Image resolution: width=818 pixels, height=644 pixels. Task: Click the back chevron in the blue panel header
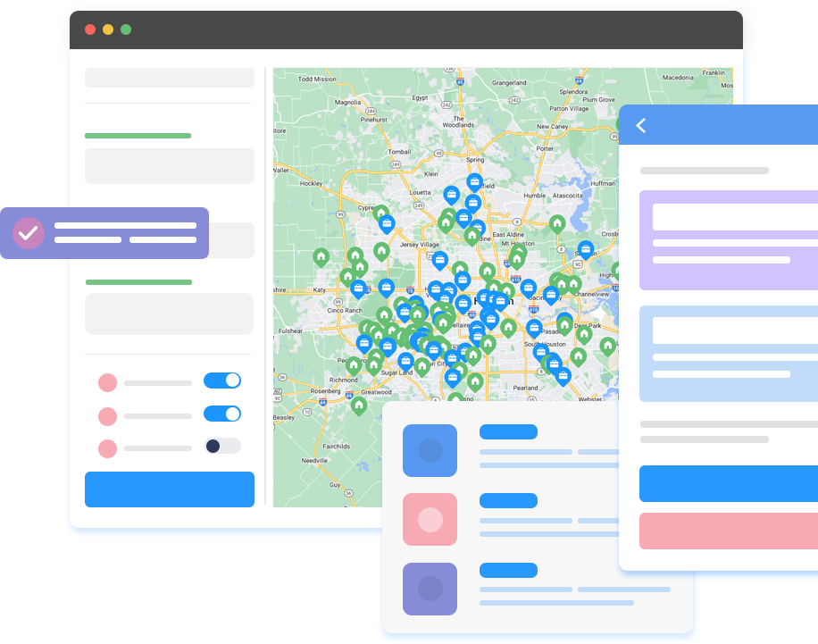[640, 126]
